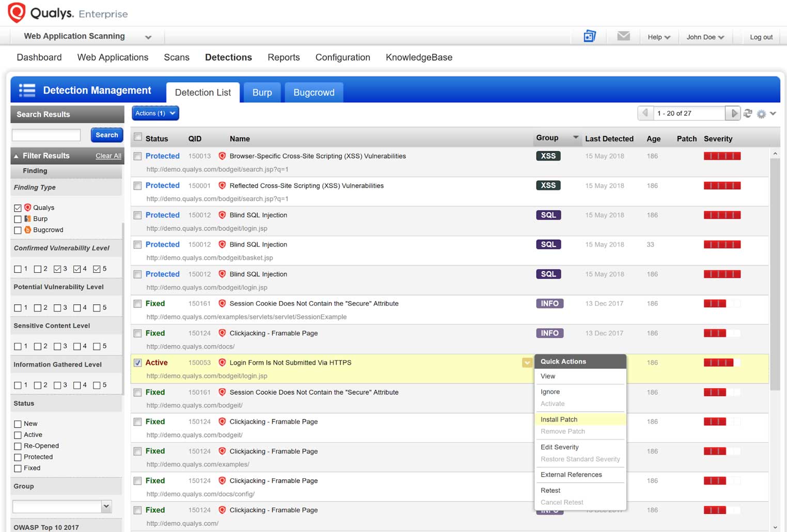Select Install Patch from Quick Actions
The height and width of the screenshot is (532, 787).
pyautogui.click(x=559, y=419)
